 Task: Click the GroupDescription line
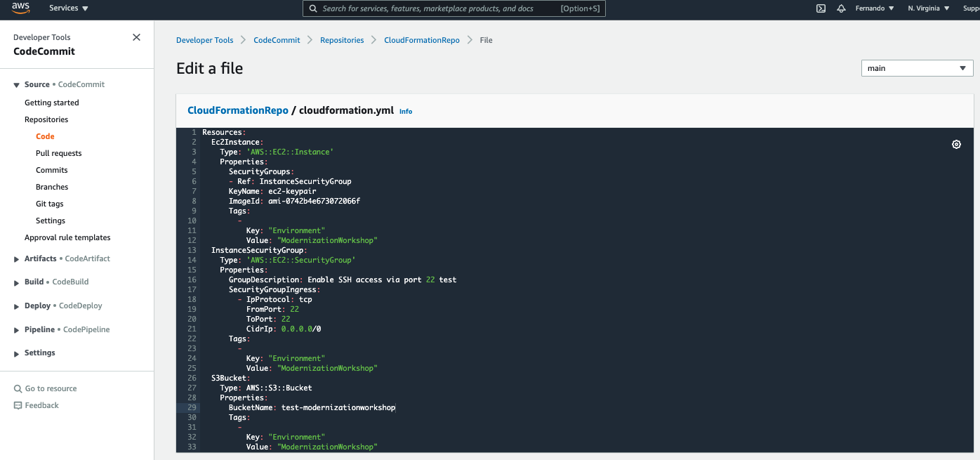tap(343, 280)
